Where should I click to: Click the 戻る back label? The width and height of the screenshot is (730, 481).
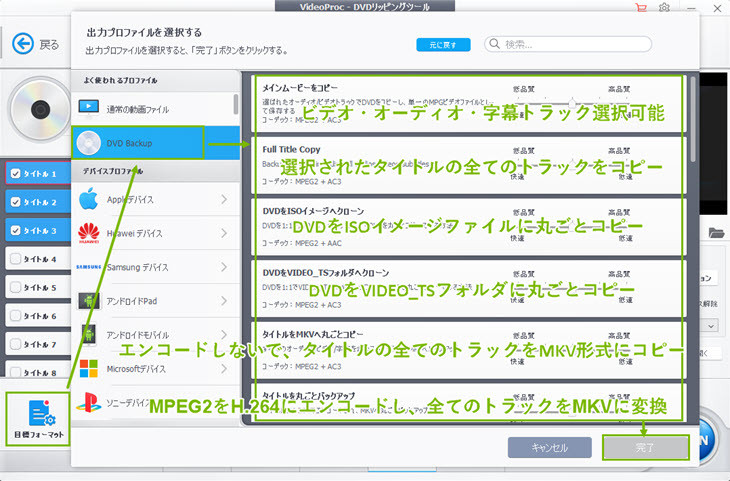pos(49,45)
